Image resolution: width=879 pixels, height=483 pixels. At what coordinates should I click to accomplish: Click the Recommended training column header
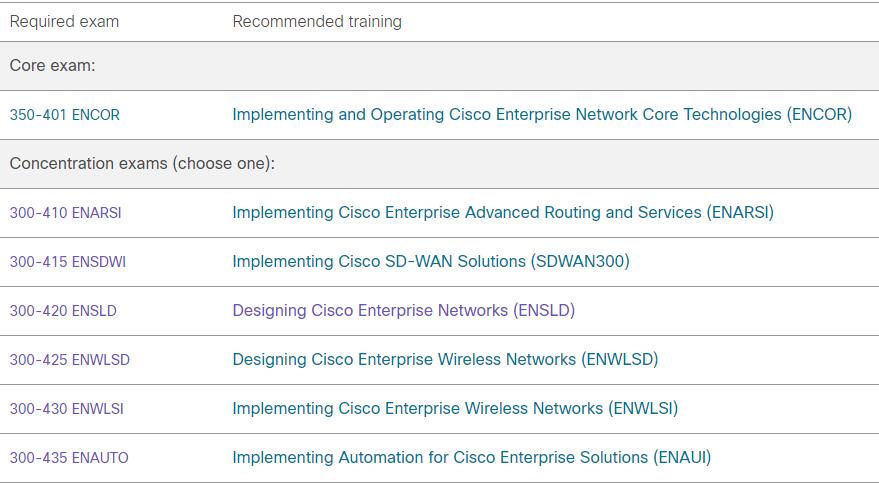[317, 21]
